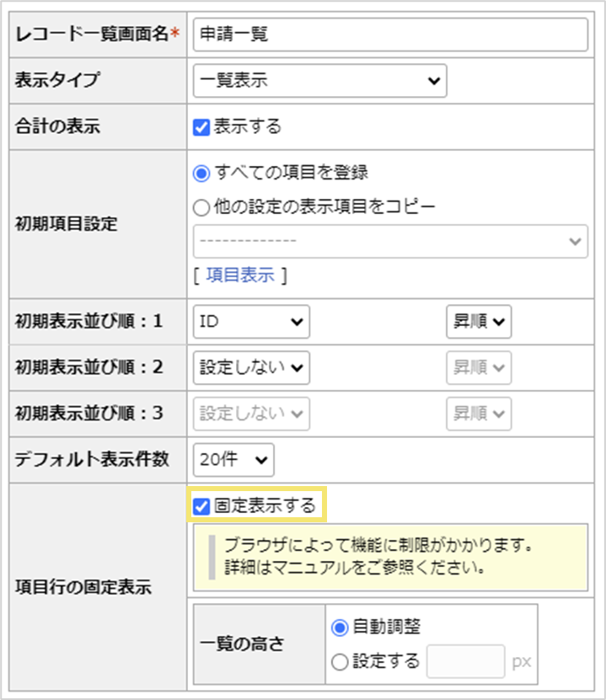The width and height of the screenshot is (606, 700).
Task: Open the 表示タイプ dropdown showing 一覧表示
Action: coord(319,81)
